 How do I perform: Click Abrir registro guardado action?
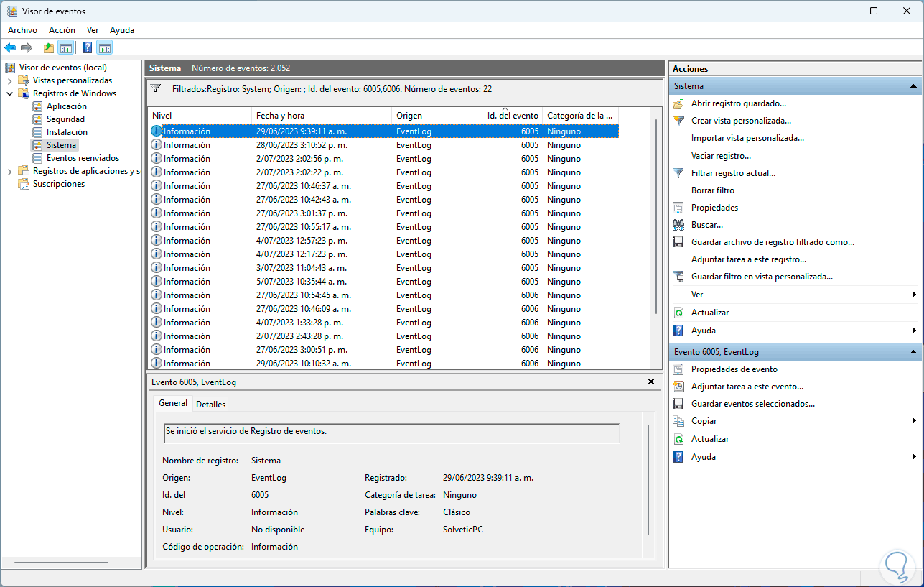pos(738,103)
